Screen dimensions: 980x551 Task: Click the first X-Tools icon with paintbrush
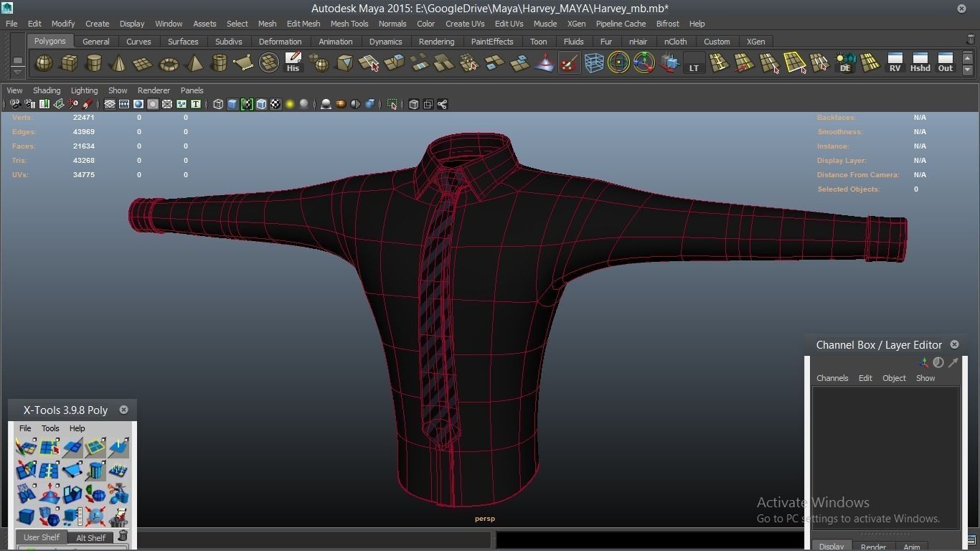click(x=26, y=448)
